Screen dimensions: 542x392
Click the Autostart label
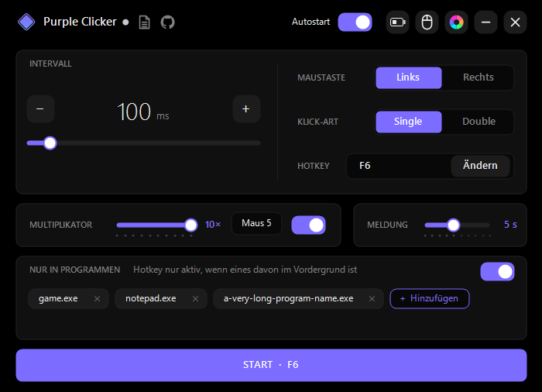310,22
